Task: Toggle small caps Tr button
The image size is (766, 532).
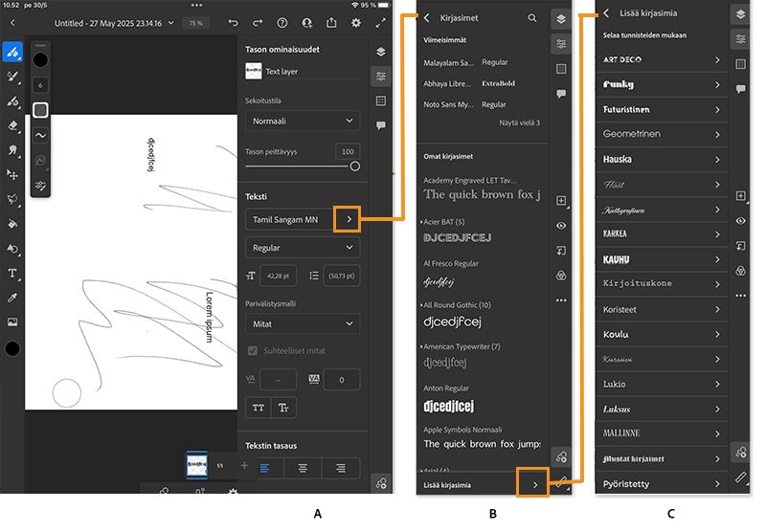Action: click(283, 408)
